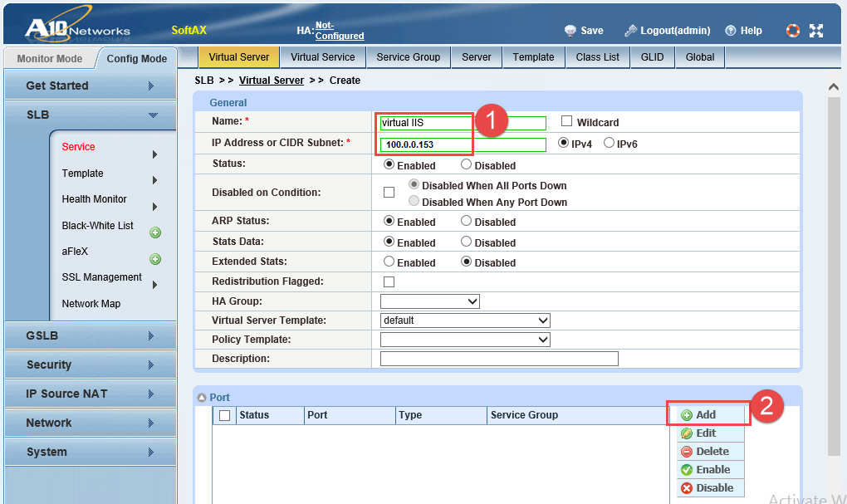Set ARP Status to Disabled
This screenshot has height=504, width=847.
466,221
